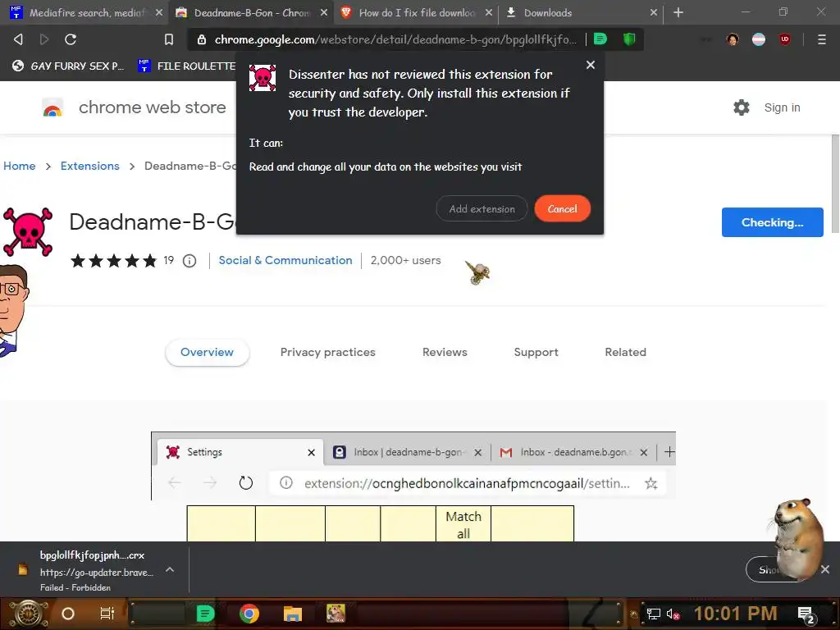Screen dimensions: 840x630
Task: Open the Support tab
Action: (536, 352)
